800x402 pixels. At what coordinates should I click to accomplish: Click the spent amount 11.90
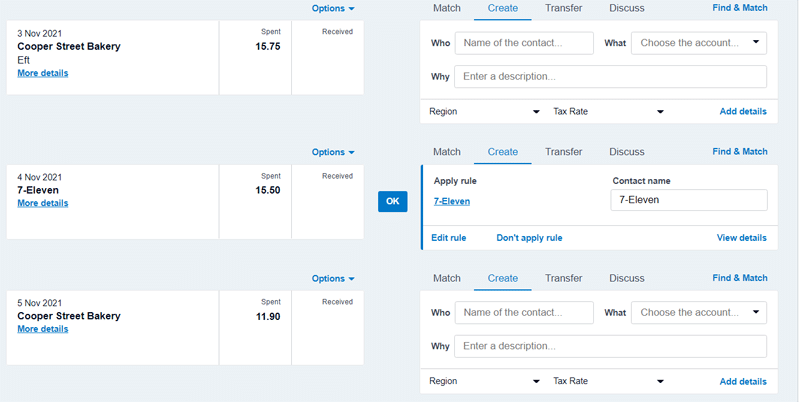[268, 317]
